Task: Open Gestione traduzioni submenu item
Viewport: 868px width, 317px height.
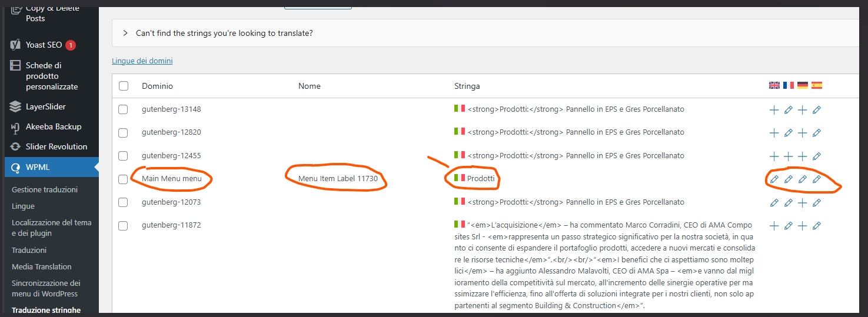Action: click(45, 189)
